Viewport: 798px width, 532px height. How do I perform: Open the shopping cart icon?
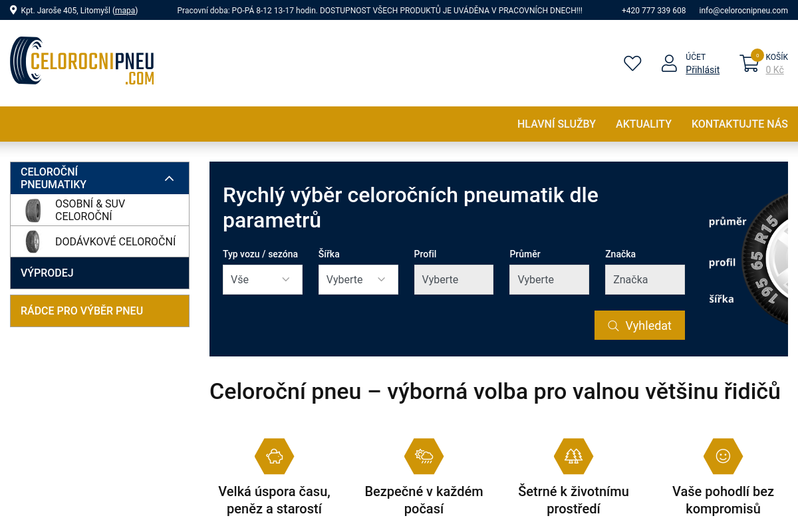(749, 62)
